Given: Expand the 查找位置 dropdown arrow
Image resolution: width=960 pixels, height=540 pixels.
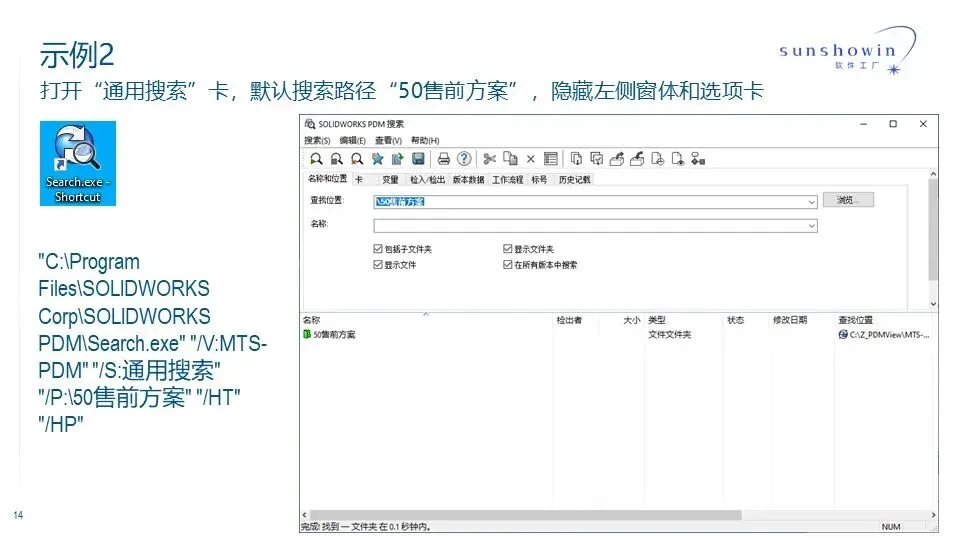Looking at the screenshot, I should [x=811, y=201].
